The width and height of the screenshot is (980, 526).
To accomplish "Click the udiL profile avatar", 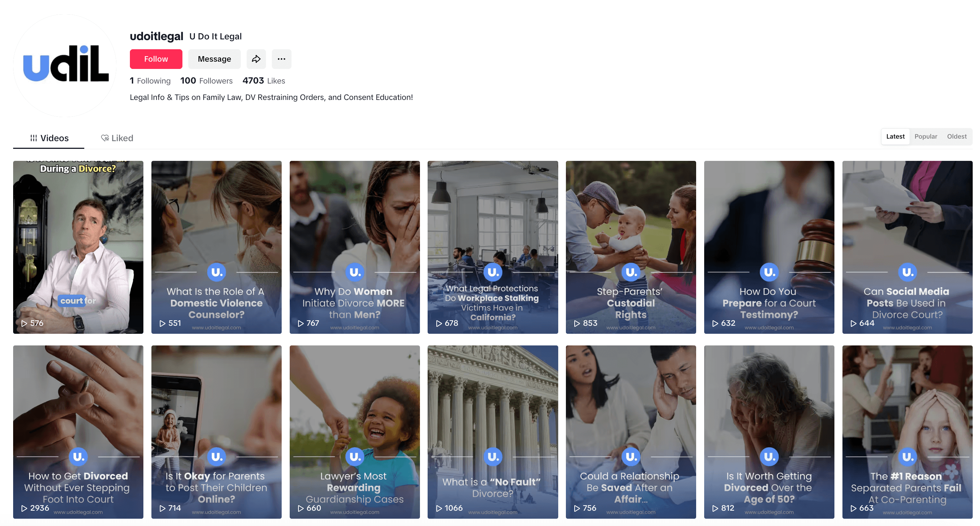I will tap(65, 65).
